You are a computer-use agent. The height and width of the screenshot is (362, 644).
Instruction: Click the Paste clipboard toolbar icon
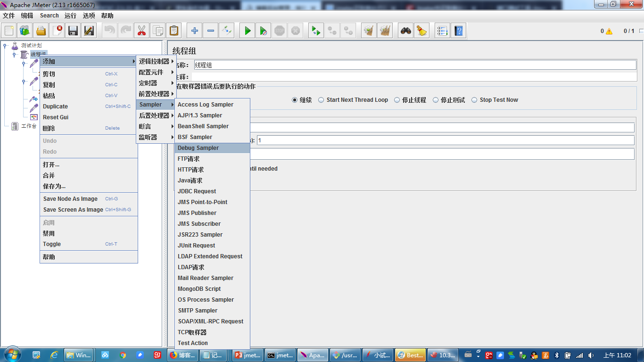[x=173, y=31]
